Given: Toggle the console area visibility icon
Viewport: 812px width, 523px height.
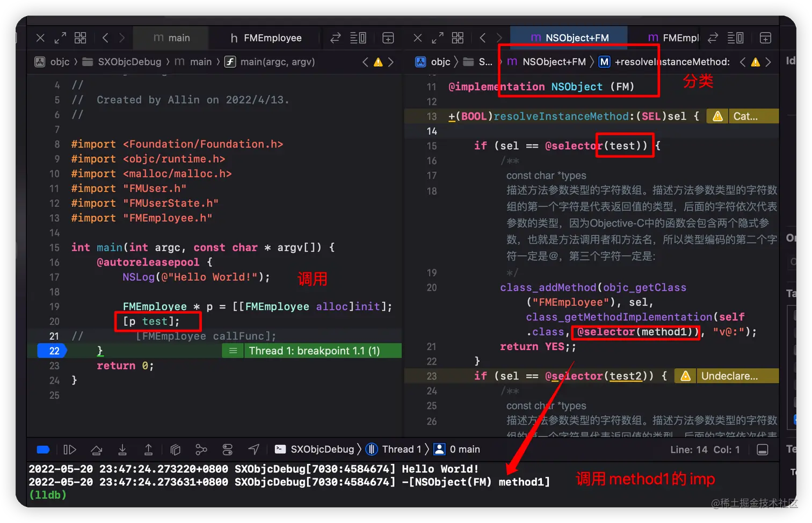Looking at the screenshot, I should (763, 449).
